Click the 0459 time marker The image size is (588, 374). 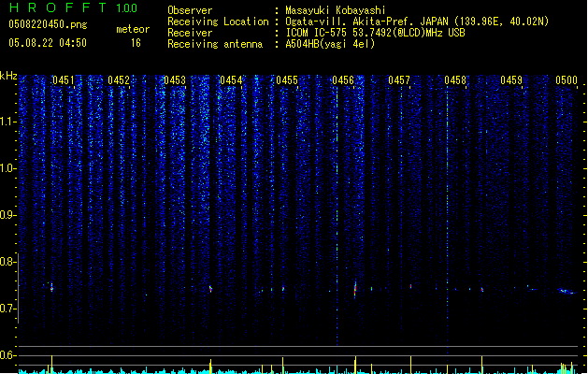coord(511,80)
